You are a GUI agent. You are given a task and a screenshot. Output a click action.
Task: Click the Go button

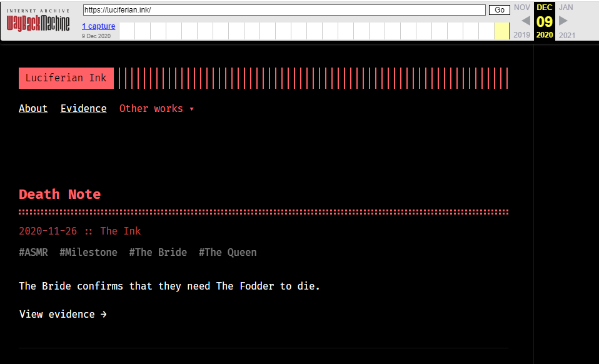(499, 10)
